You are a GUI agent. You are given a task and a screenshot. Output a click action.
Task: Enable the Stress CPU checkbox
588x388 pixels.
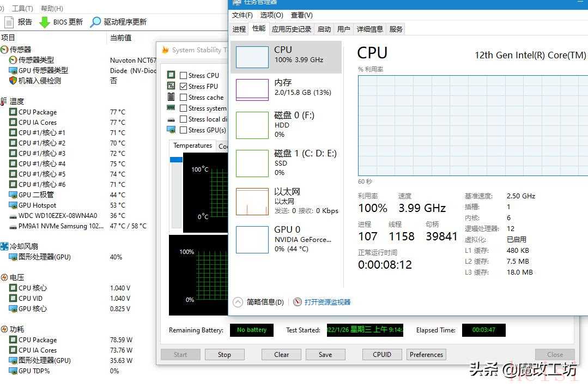184,76
